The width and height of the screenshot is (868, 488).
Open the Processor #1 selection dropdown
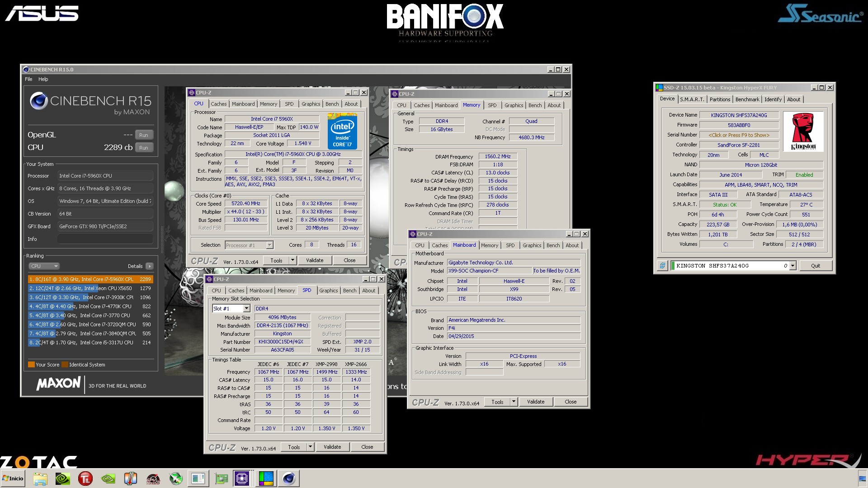tap(269, 245)
